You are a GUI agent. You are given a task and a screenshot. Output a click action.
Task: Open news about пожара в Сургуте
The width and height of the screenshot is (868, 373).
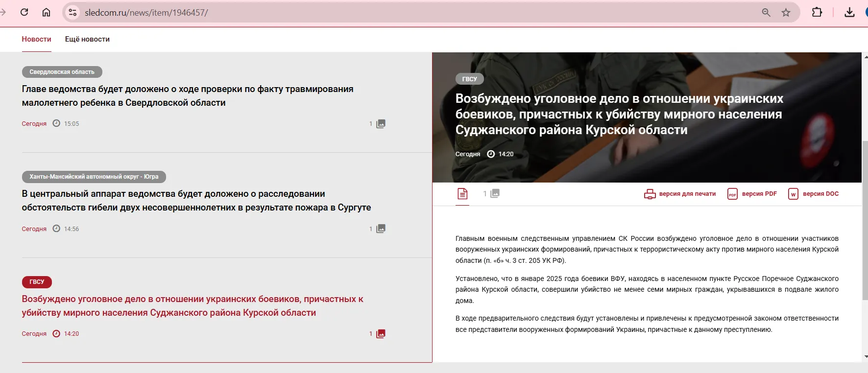tap(196, 201)
